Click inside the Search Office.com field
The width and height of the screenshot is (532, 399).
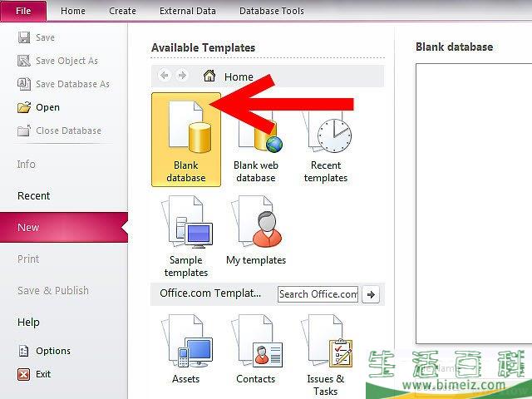point(318,294)
